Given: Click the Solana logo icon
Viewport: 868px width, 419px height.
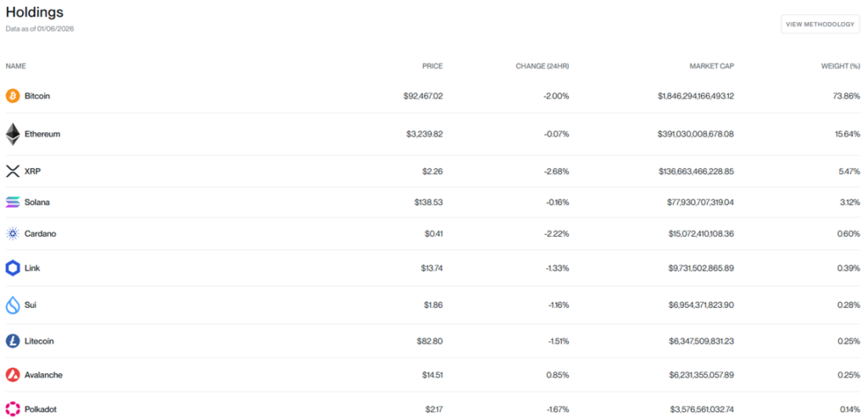Looking at the screenshot, I should click(13, 202).
